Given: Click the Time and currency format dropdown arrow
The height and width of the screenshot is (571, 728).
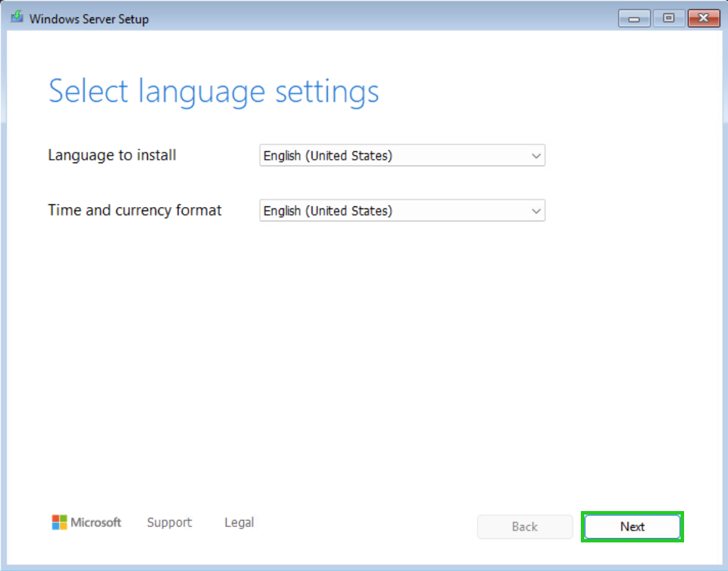Looking at the screenshot, I should (537, 210).
